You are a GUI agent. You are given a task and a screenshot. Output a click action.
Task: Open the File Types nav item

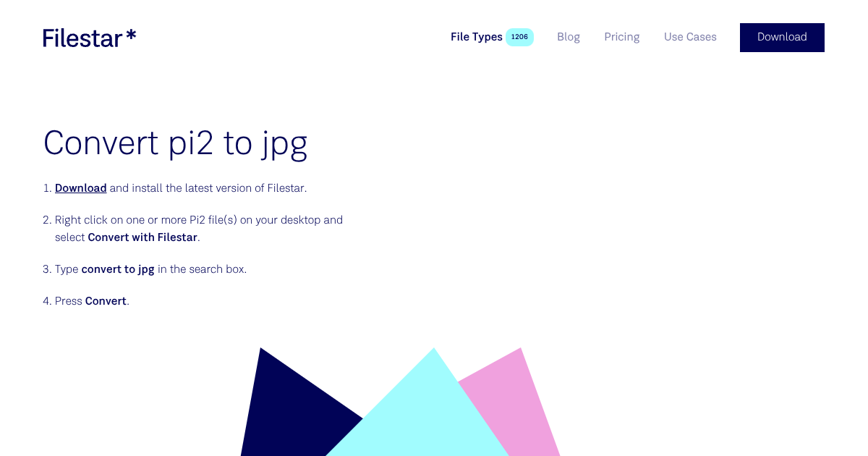pyautogui.click(x=476, y=37)
